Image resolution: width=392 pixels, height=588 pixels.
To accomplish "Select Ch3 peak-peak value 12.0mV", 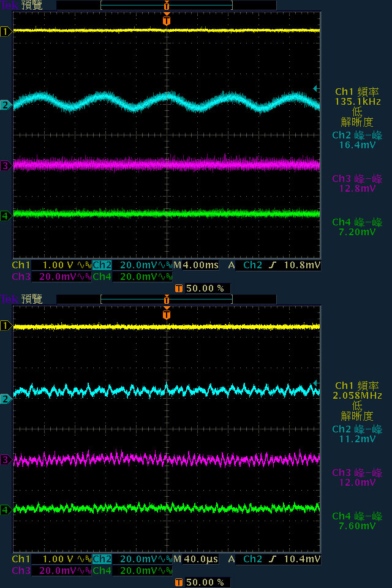I will (x=358, y=483).
